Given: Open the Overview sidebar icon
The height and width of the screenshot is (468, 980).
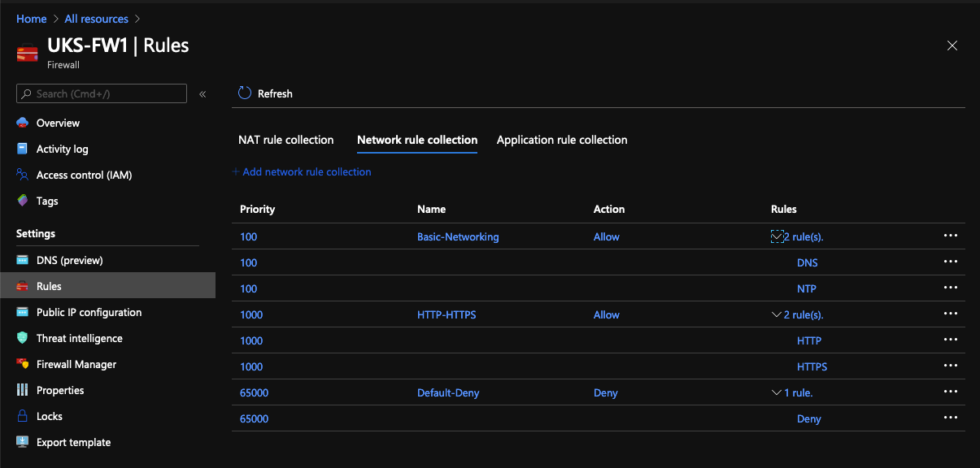Looking at the screenshot, I should coord(23,123).
